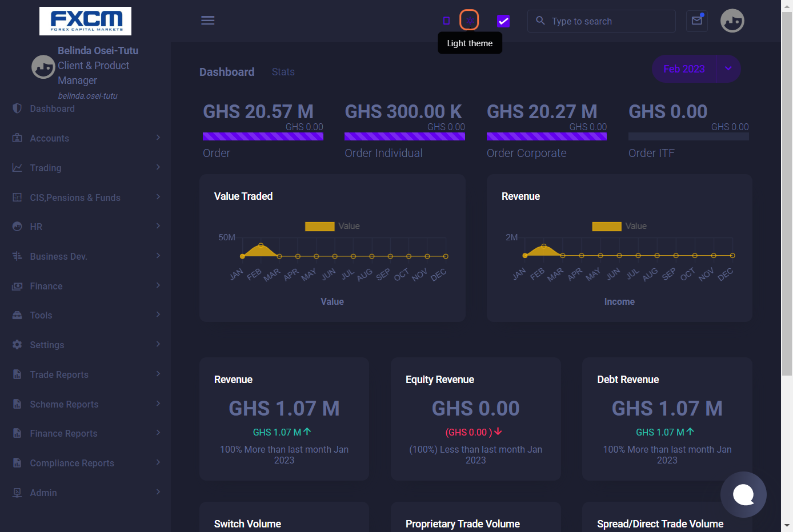This screenshot has width=793, height=532.
Task: Click the sidebar profile avatar picture
Action: (x=43, y=67)
